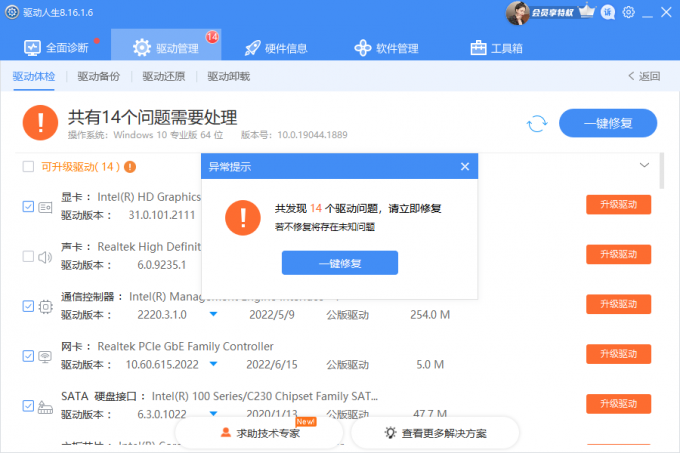Click the VIP crown icon
This screenshot has height=453, width=680.
coord(586,13)
